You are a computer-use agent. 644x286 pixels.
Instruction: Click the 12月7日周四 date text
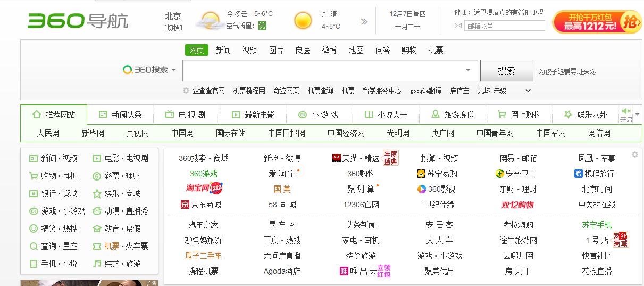pos(407,14)
